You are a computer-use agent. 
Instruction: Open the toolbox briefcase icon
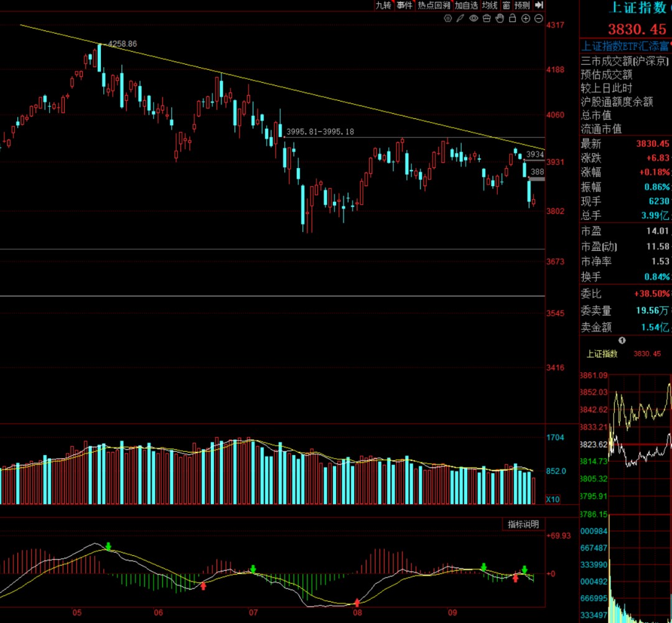tap(487, 19)
